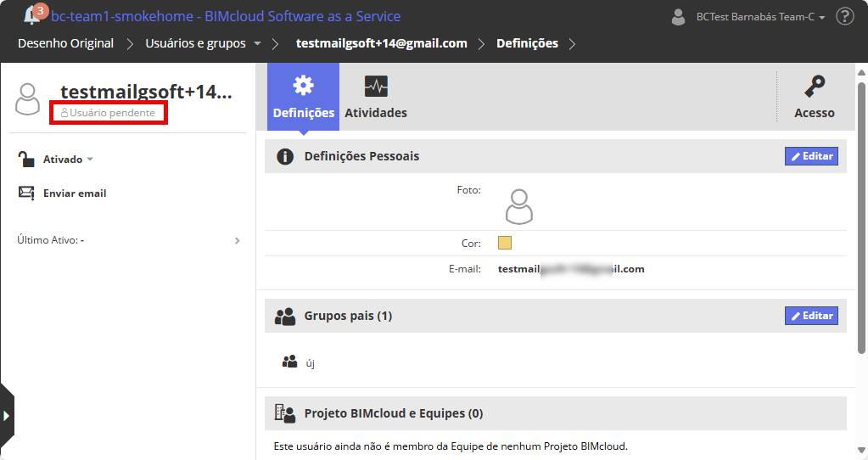The width and height of the screenshot is (868, 460).
Task: Click the notification bell icon
Action: coord(32,15)
